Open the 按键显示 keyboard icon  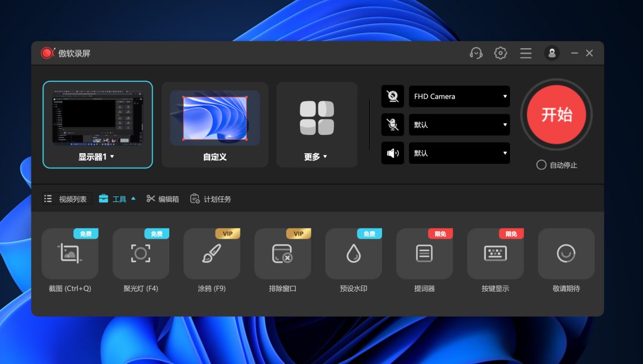495,254
